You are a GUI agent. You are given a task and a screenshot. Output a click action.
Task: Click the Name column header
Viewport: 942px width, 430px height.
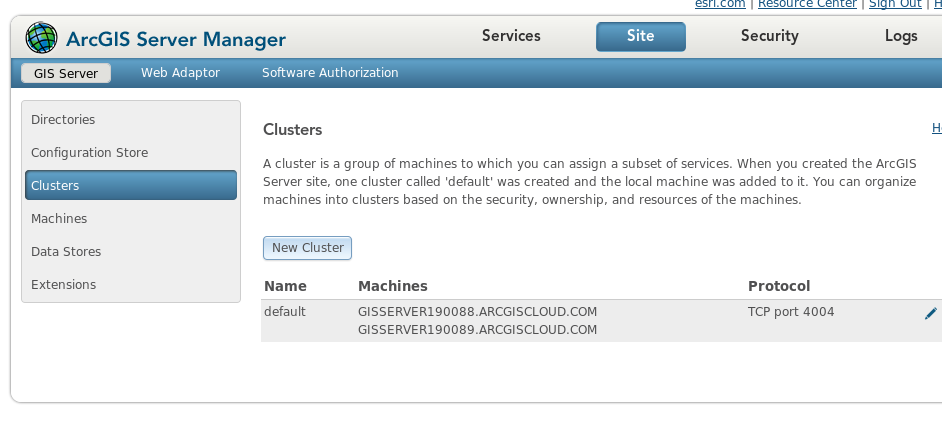coord(285,286)
